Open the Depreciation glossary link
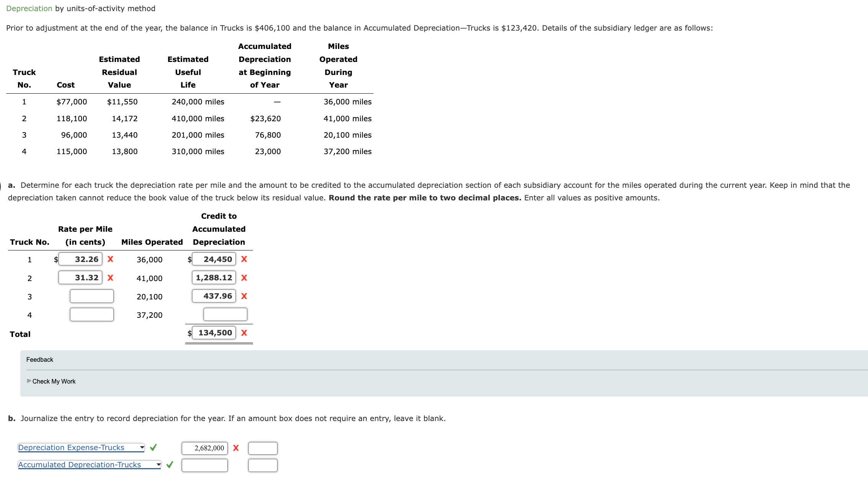 coord(29,8)
